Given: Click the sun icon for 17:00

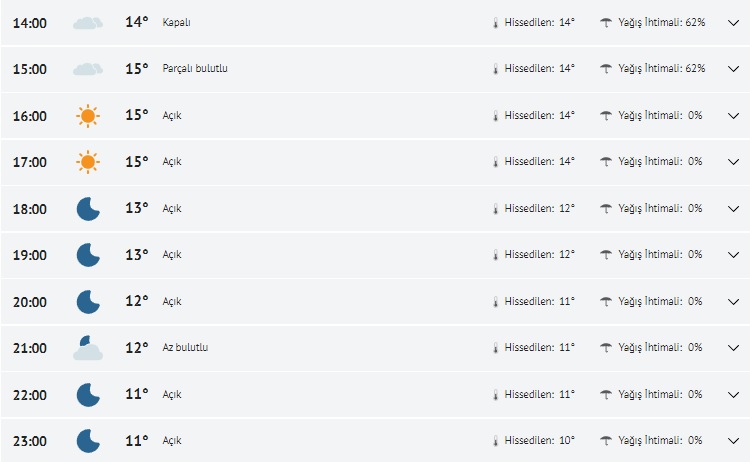Looking at the screenshot, I should pyautogui.click(x=88, y=162).
